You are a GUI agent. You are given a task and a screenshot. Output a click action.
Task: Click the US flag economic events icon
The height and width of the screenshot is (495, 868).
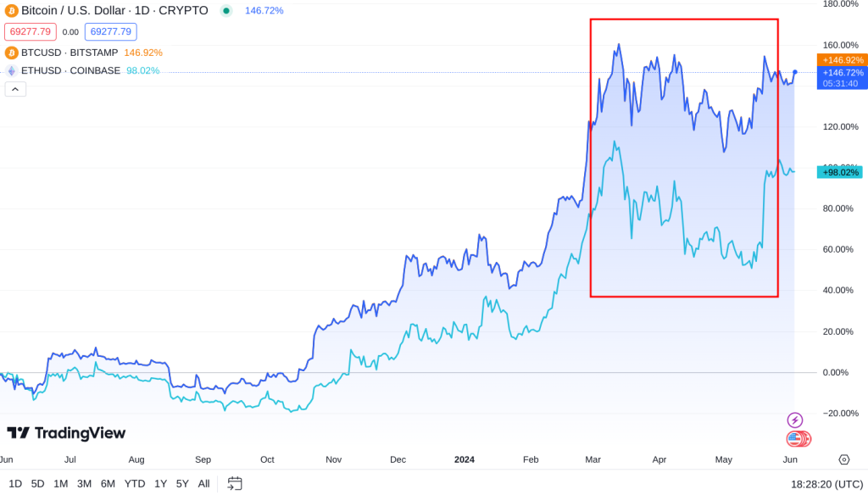796,438
